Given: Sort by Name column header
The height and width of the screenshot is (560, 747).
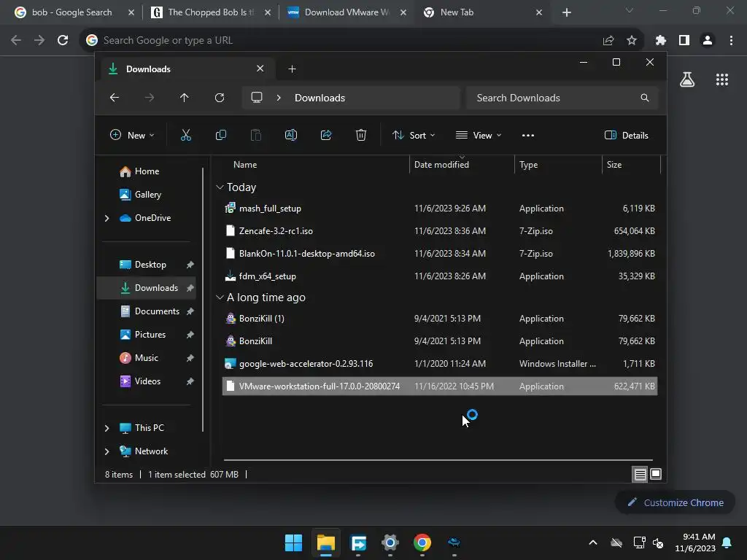Looking at the screenshot, I should coord(314,165).
